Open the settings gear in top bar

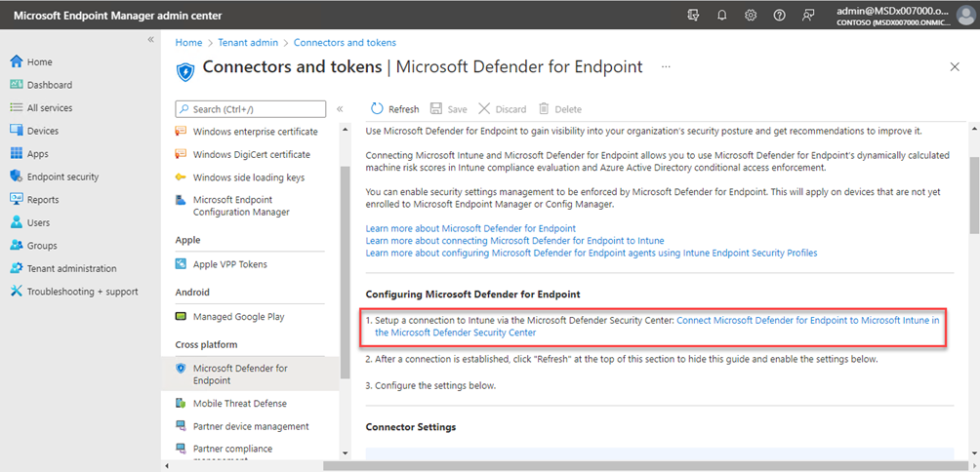click(751, 16)
